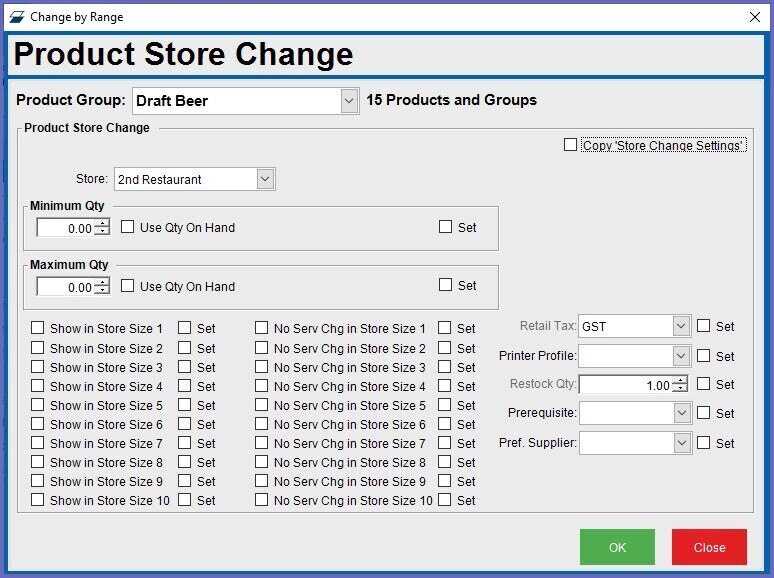Expand the Store selection dropdown
Image resolution: width=774 pixels, height=578 pixels.
coord(265,179)
